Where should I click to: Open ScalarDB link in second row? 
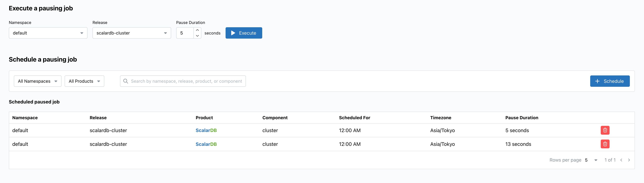(206, 144)
